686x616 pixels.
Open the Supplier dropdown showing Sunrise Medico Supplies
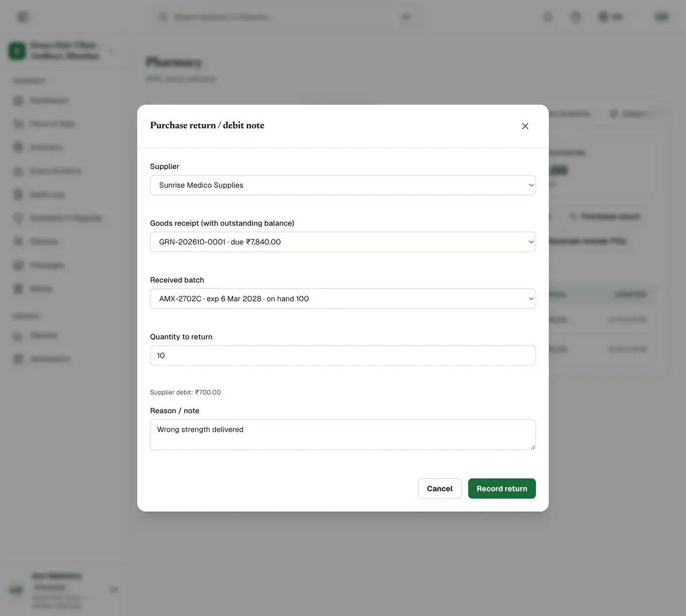343,185
